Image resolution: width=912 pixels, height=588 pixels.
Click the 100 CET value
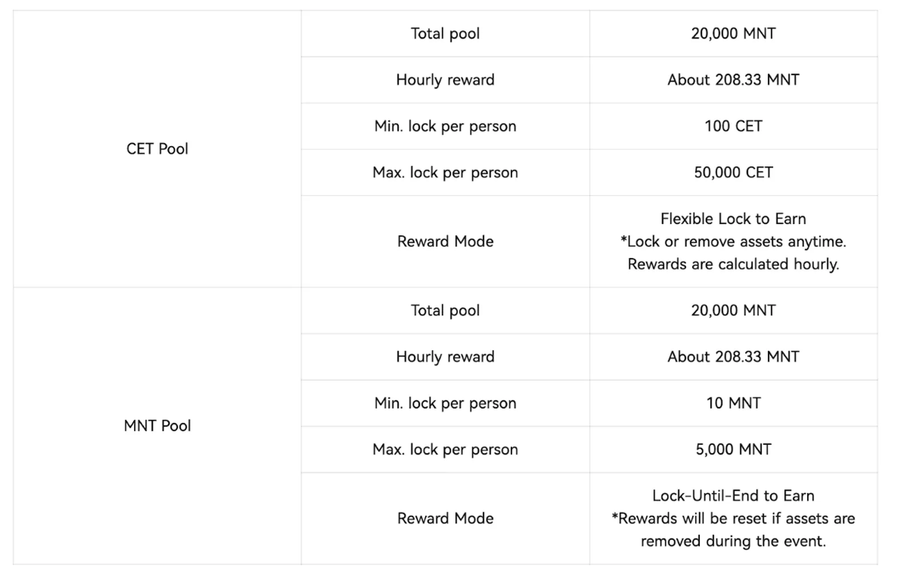click(x=734, y=126)
